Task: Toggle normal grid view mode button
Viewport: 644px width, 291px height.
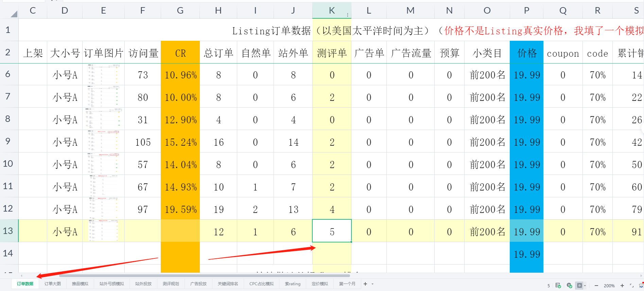Action: point(579,286)
